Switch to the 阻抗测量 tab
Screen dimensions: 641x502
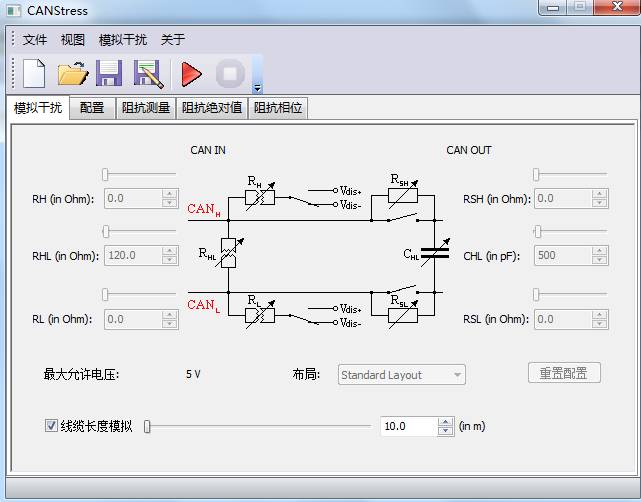click(146, 108)
